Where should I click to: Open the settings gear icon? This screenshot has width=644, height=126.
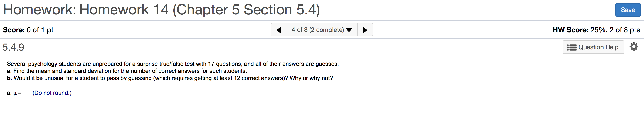click(x=634, y=47)
